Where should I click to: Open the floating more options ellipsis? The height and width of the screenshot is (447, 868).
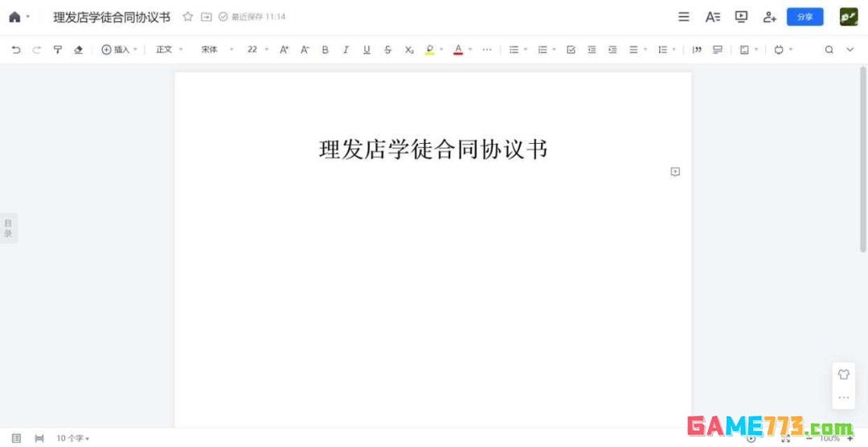pos(844,397)
